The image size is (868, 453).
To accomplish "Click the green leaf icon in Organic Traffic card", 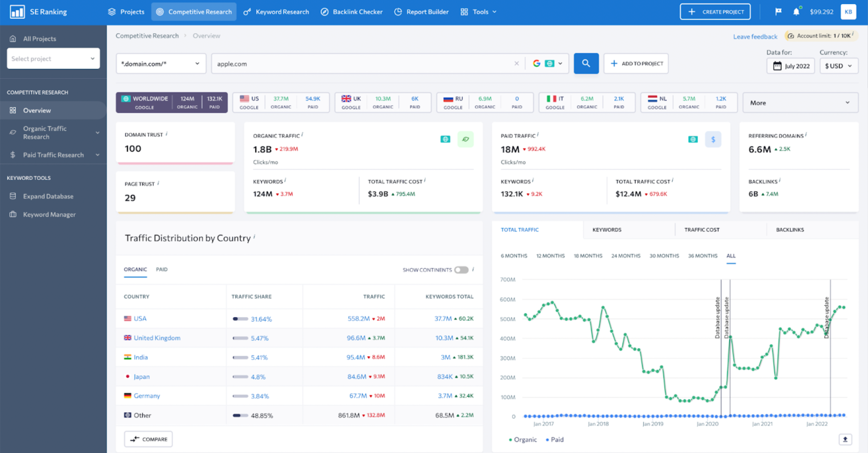I will click(465, 139).
